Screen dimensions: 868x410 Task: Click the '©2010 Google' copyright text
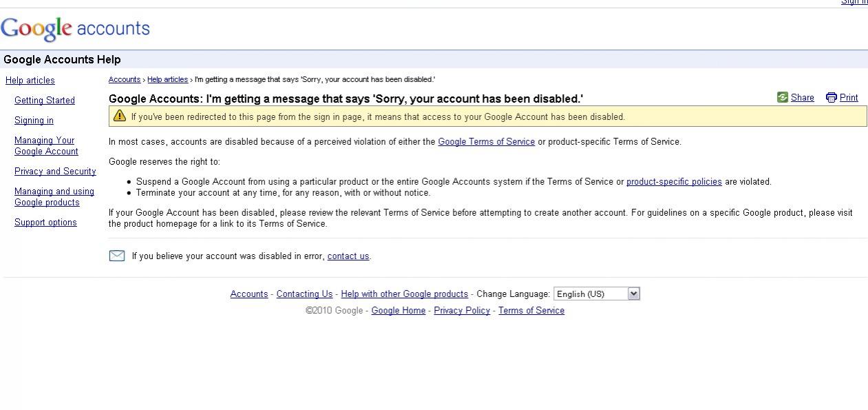[335, 311]
